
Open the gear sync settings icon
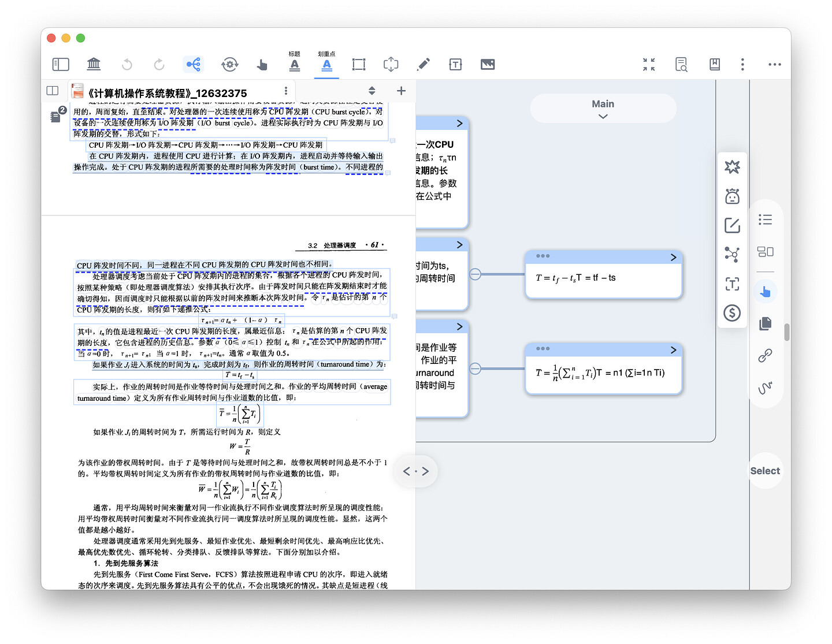click(x=229, y=64)
